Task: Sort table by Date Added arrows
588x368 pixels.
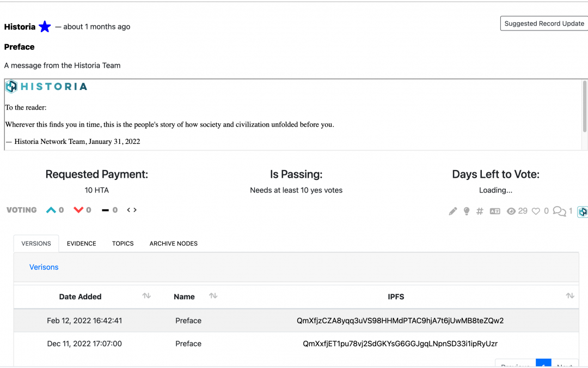Action: point(146,296)
